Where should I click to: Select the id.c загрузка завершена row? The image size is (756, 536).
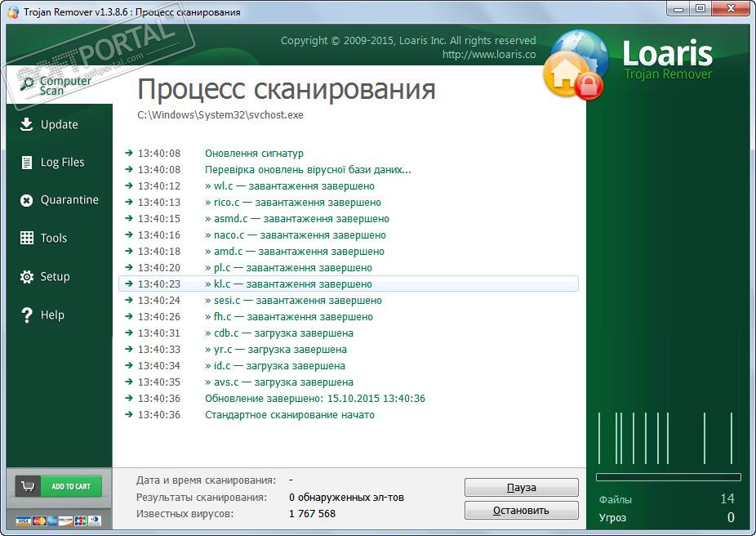[348, 366]
